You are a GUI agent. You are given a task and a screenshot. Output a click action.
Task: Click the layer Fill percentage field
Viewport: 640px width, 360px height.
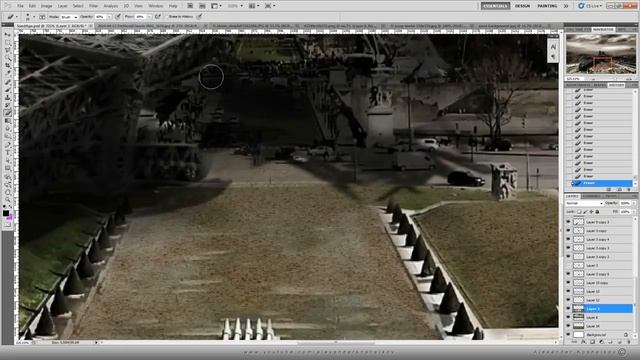pos(625,212)
